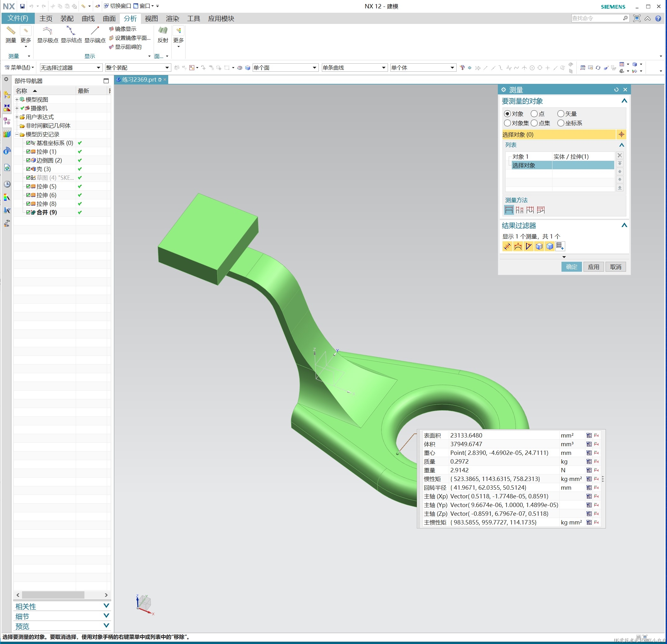Collapse the 模型历史记录 tree node

tap(17, 134)
